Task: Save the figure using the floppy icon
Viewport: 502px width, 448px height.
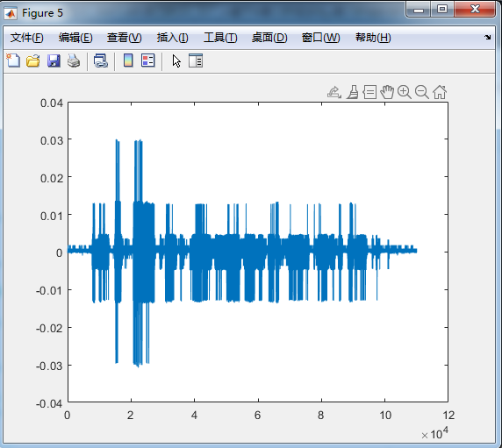Action: pyautogui.click(x=54, y=60)
